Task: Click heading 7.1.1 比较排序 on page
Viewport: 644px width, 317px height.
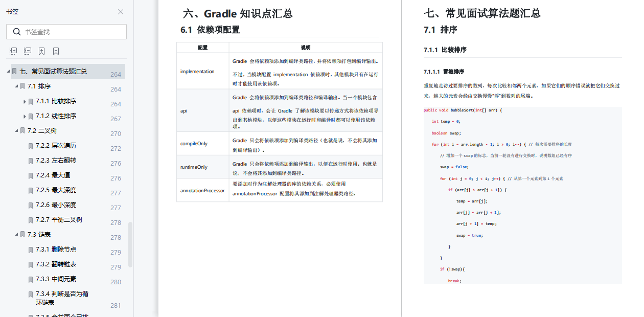Action: pos(445,50)
